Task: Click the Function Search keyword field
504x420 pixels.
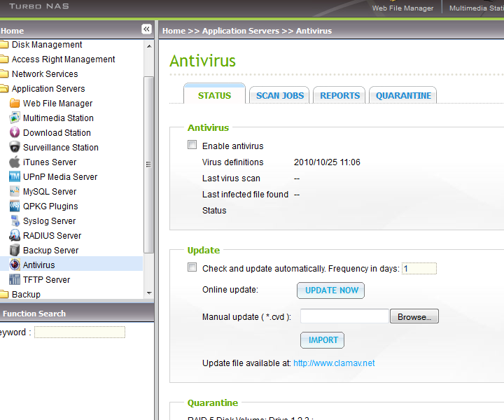Action: point(79,332)
